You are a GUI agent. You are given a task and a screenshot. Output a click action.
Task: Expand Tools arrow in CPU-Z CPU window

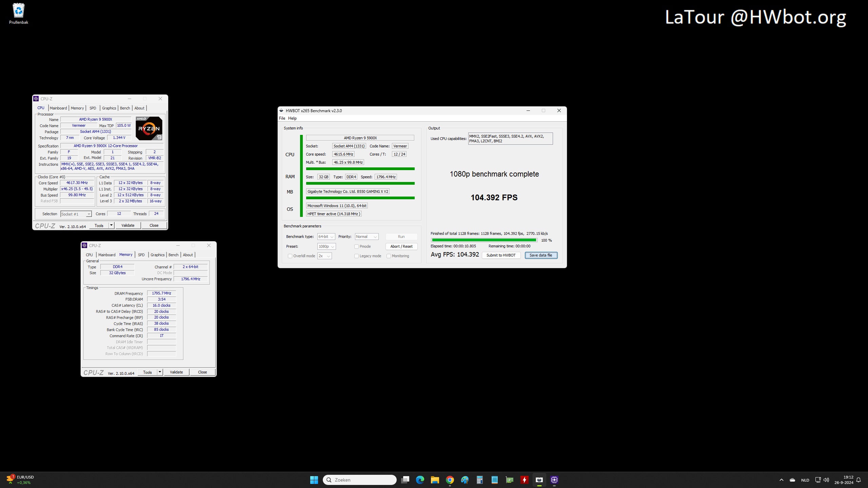click(x=111, y=225)
